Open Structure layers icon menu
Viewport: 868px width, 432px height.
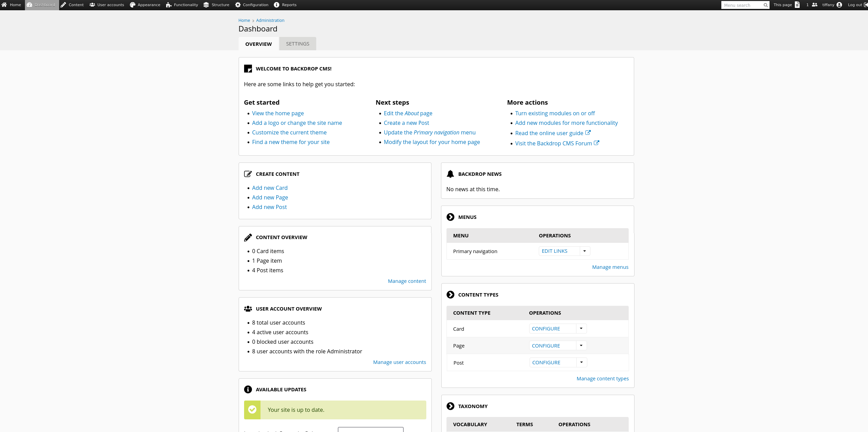coord(206,5)
